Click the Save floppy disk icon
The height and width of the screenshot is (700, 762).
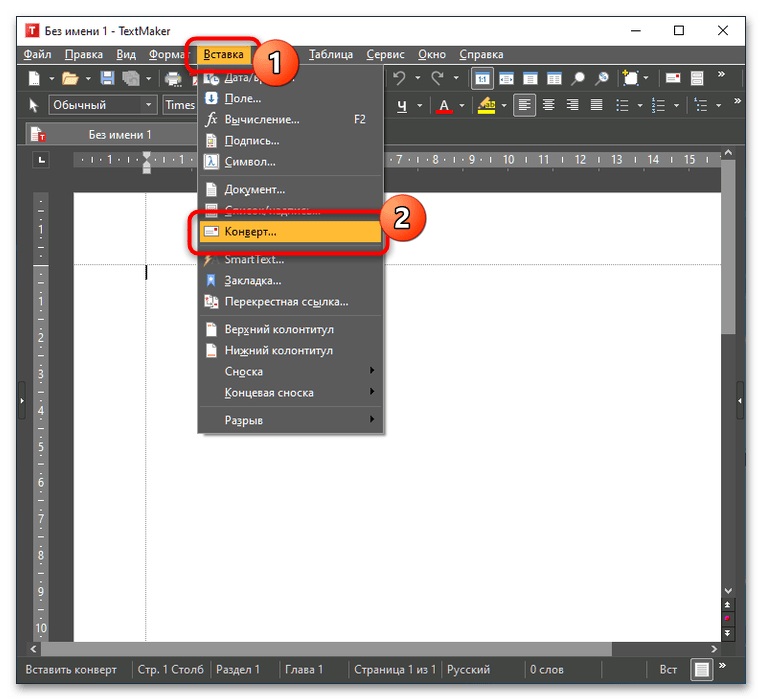(107, 78)
